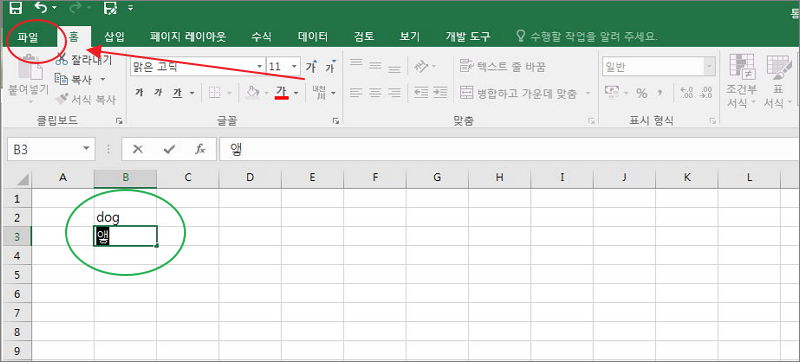The height and width of the screenshot is (362, 800).
Task: Open the 표시 형식 group dialog launcher
Action: (x=712, y=121)
